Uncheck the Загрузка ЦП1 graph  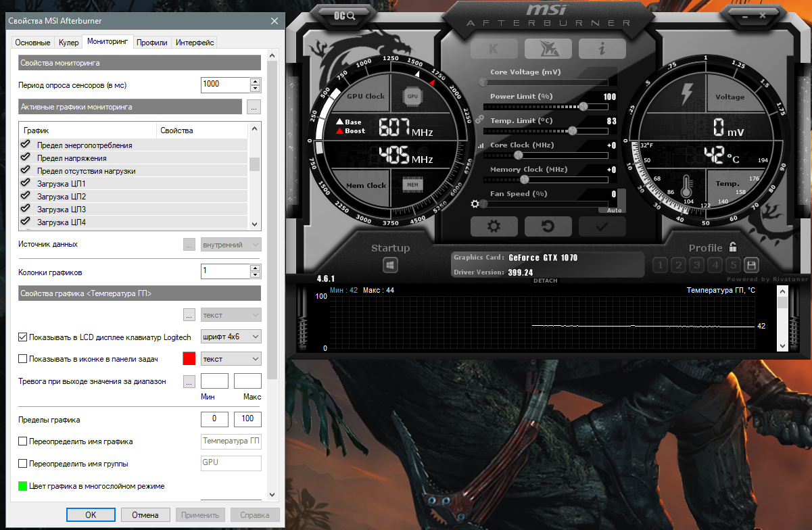pos(26,183)
